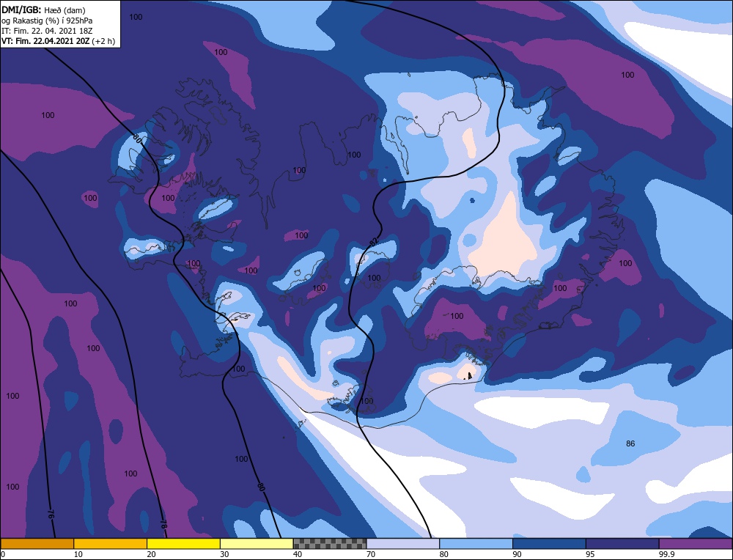Click the '82' height contour label
This screenshot has width=733, height=560.
pos(374,242)
